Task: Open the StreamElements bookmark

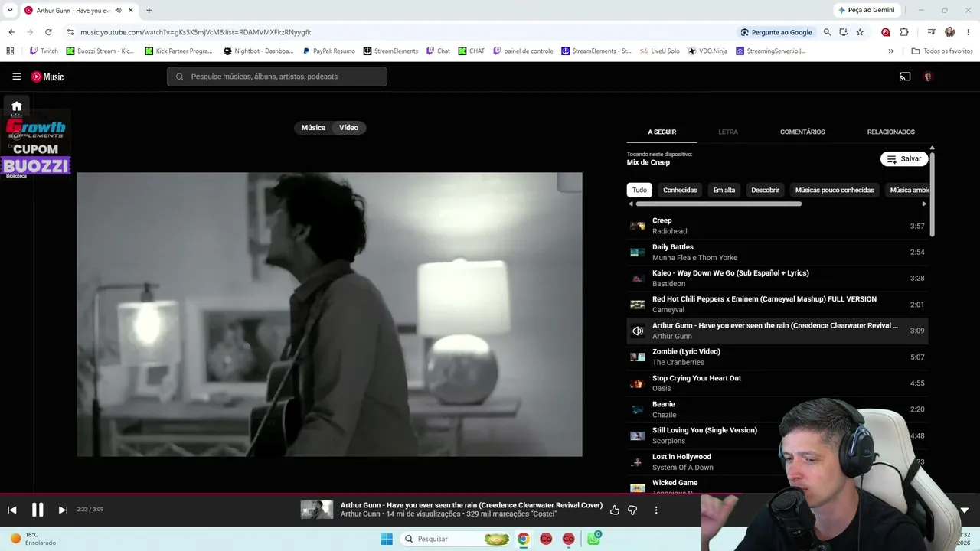Action: 390,51
